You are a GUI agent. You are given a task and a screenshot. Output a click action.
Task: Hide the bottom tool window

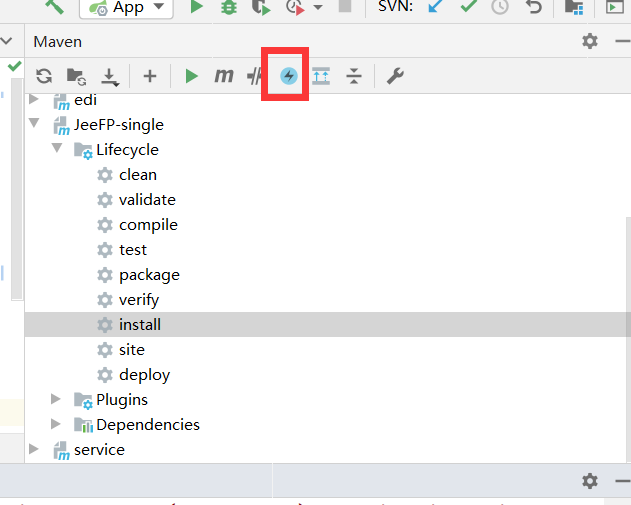(623, 480)
